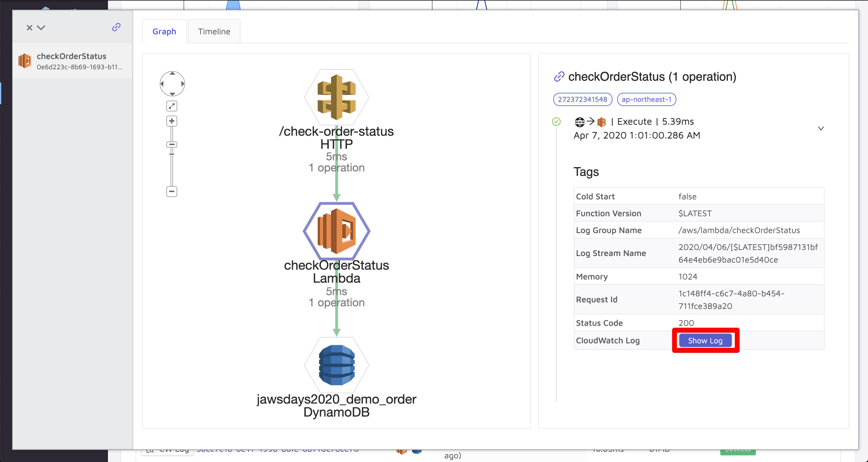This screenshot has width=868, height=462.
Task: Click Execute operation row 5.39ms
Action: 634,122
